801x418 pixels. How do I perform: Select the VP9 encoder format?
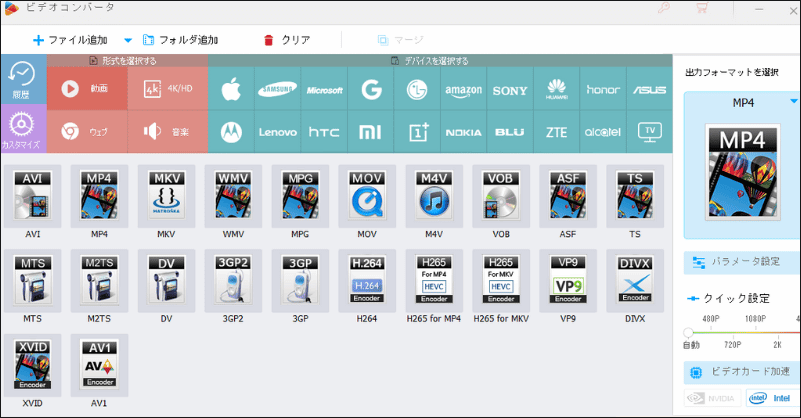click(568, 281)
